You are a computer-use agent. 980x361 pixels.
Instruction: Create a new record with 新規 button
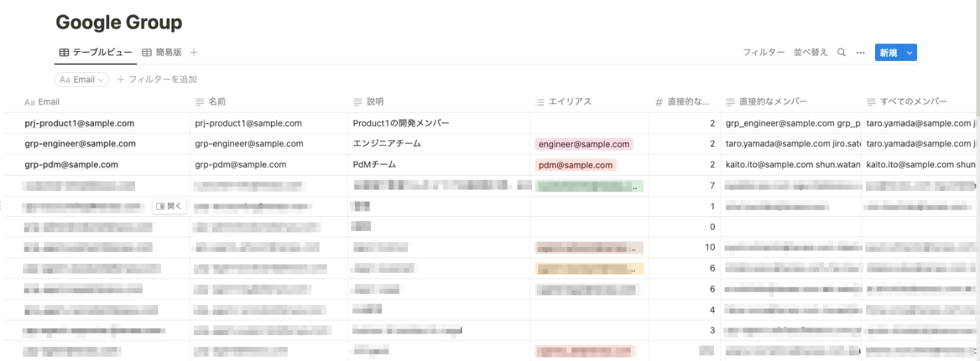(x=888, y=52)
